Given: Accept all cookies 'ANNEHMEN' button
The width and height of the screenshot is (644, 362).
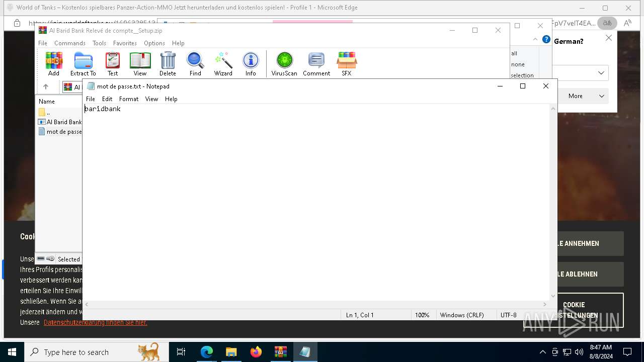Looking at the screenshot, I should [590, 243].
